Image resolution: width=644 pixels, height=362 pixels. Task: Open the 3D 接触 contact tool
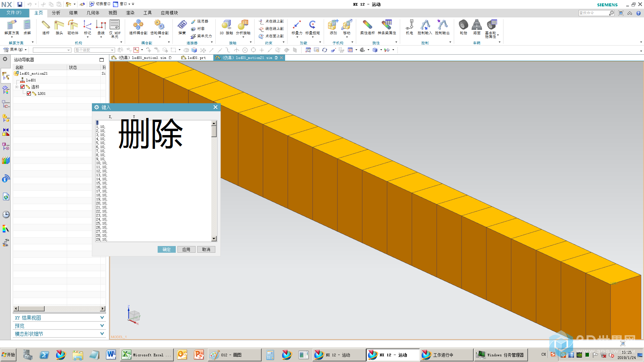226,27
